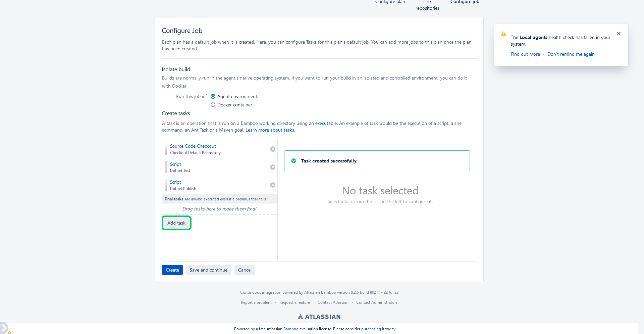
Task: Expand the sidebar with bottom-left chevron
Action: (x=4, y=328)
